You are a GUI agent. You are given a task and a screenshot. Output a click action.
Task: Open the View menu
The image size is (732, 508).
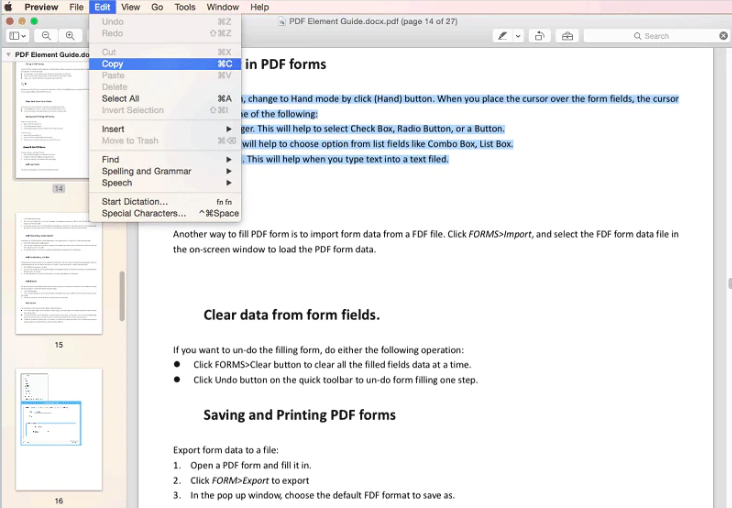[130, 7]
